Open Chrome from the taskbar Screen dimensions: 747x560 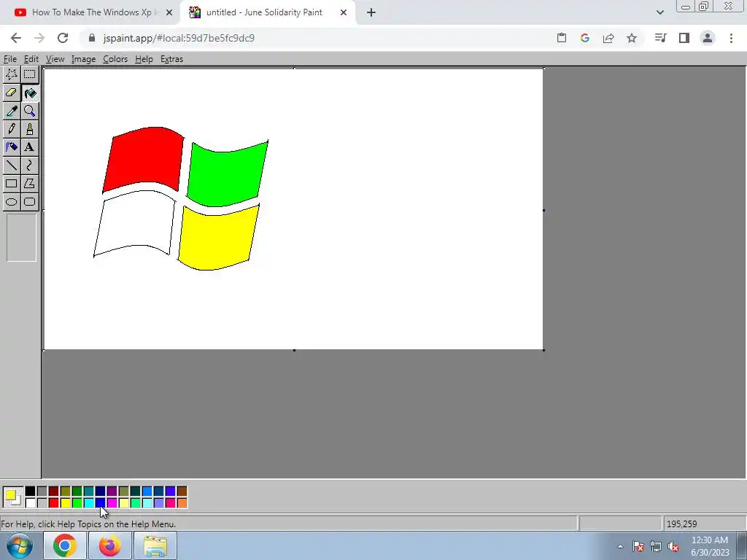click(65, 545)
